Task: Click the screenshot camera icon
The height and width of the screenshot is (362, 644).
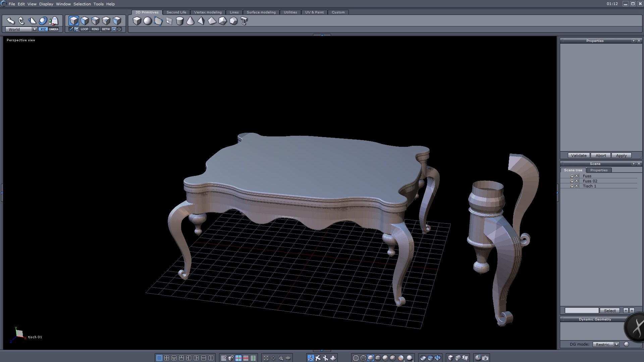Action: tap(485, 358)
